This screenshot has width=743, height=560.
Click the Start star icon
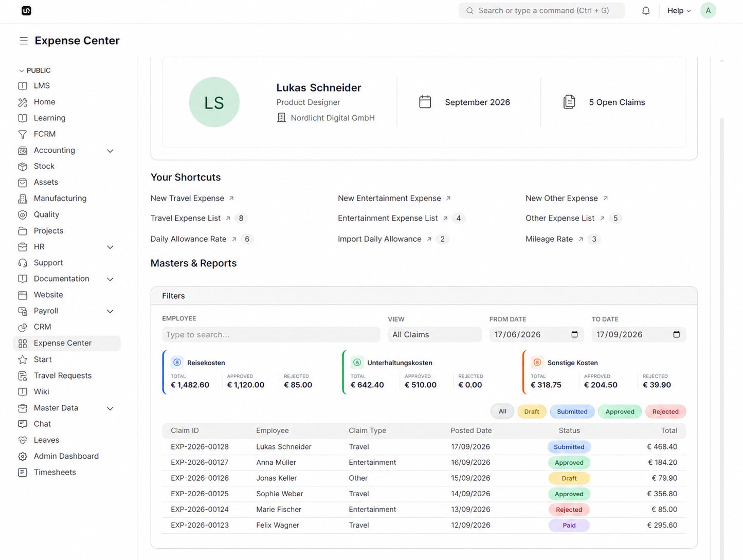[23, 359]
